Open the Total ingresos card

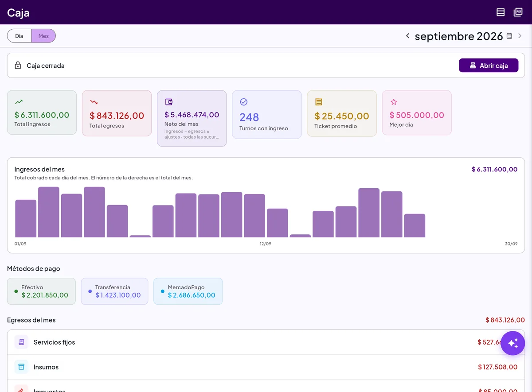click(x=42, y=113)
